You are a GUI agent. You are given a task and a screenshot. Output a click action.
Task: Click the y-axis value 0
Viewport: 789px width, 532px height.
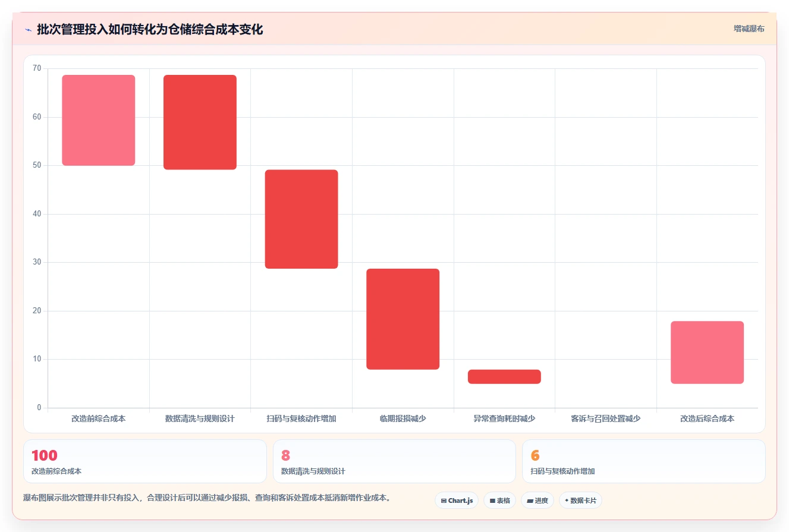click(39, 408)
